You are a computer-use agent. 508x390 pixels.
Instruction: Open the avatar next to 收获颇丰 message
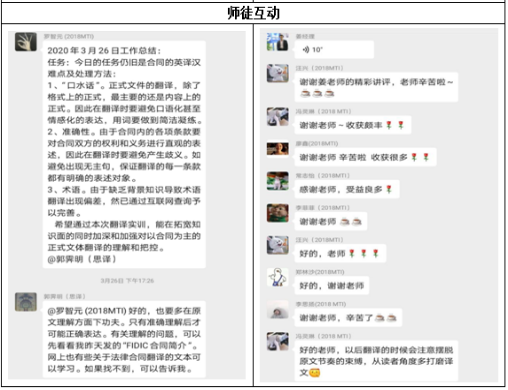coord(278,117)
